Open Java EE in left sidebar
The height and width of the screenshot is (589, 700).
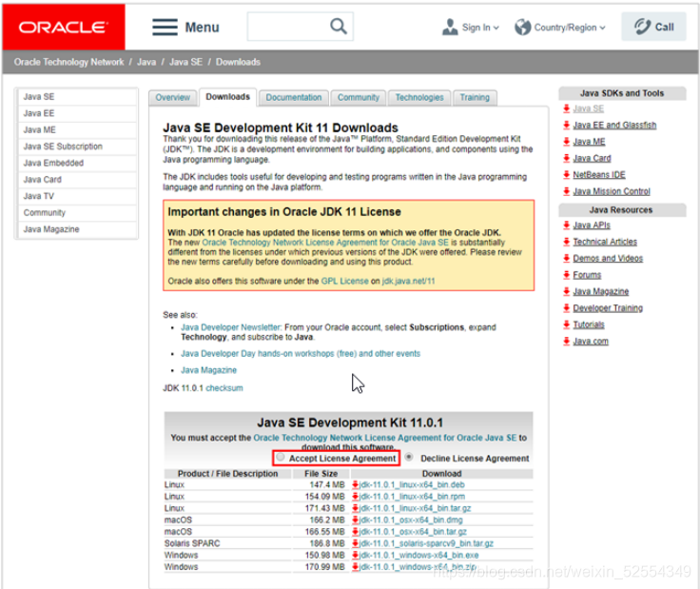pos(77,113)
